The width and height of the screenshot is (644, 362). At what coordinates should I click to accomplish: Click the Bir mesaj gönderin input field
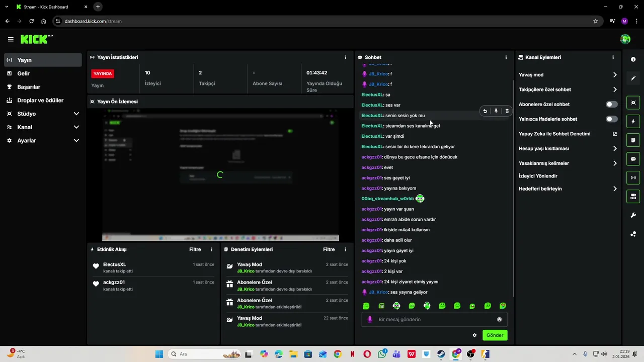click(434, 319)
